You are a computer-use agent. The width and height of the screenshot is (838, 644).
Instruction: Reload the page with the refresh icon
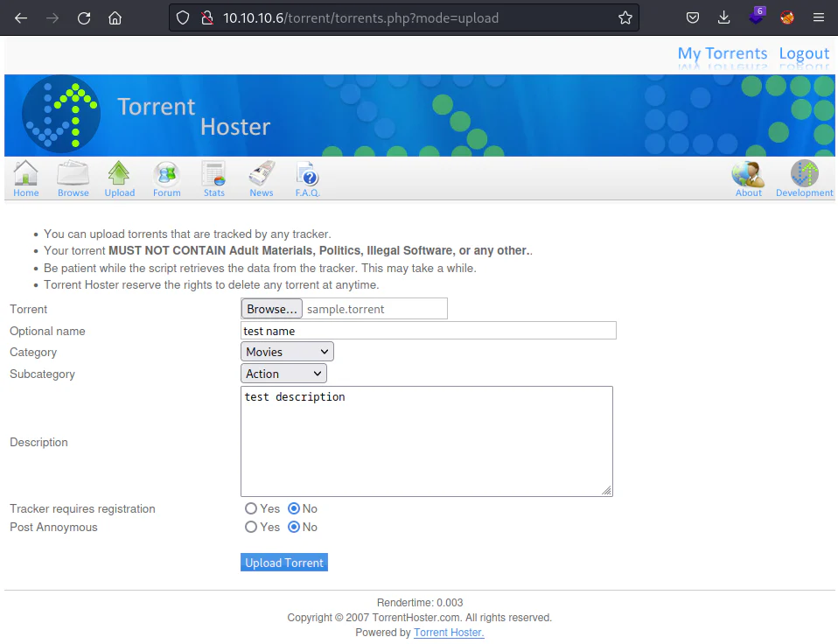(x=84, y=18)
